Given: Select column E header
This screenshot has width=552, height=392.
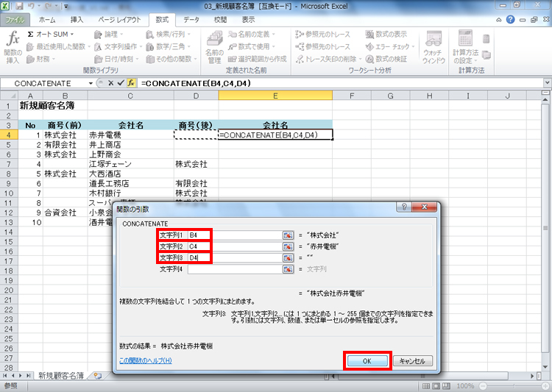Looking at the screenshot, I should pos(275,96).
